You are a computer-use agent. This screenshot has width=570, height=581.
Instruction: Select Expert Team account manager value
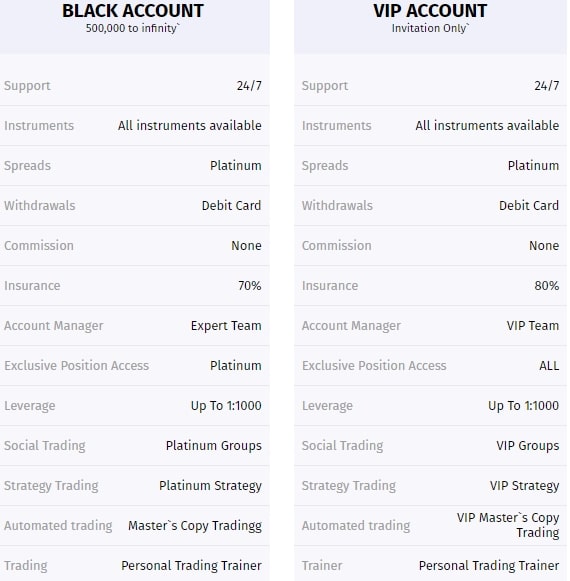click(226, 326)
